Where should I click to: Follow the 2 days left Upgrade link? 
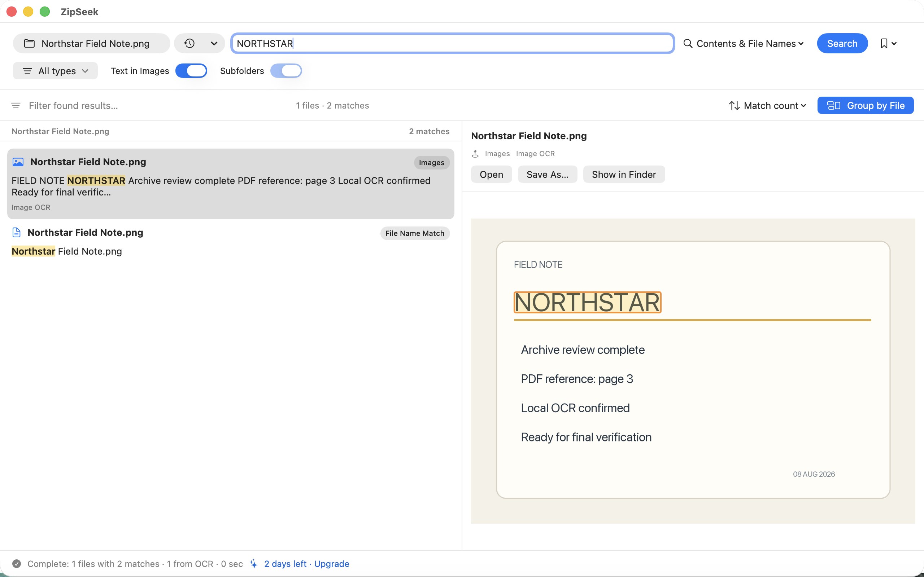[306, 564]
